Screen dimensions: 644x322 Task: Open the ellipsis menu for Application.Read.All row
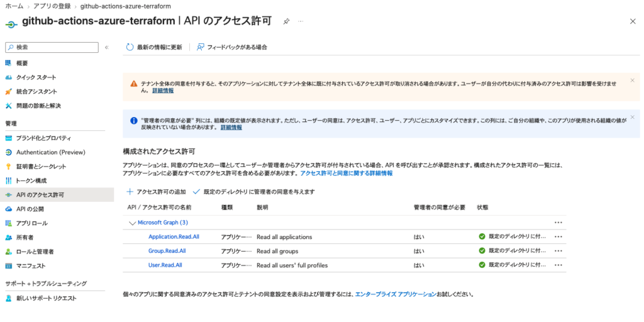click(x=558, y=236)
